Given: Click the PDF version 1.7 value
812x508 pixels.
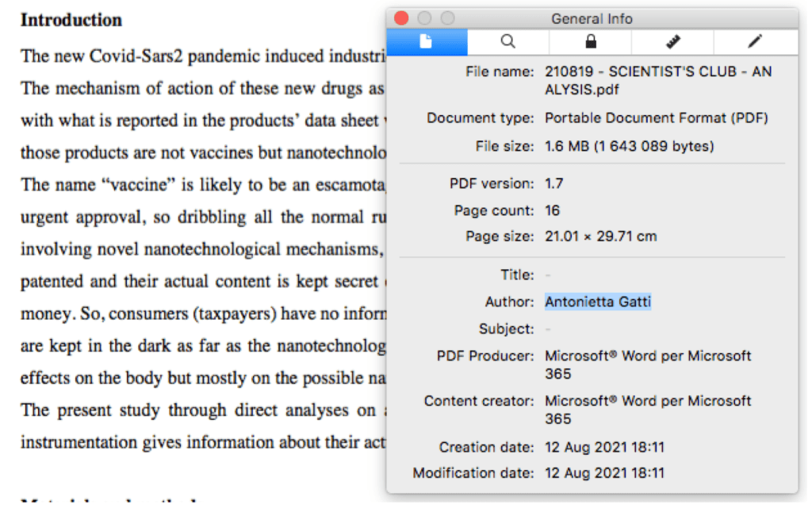Looking at the screenshot, I should (556, 183).
